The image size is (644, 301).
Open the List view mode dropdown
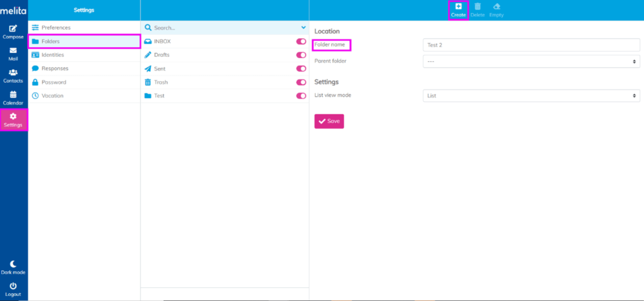(x=531, y=96)
